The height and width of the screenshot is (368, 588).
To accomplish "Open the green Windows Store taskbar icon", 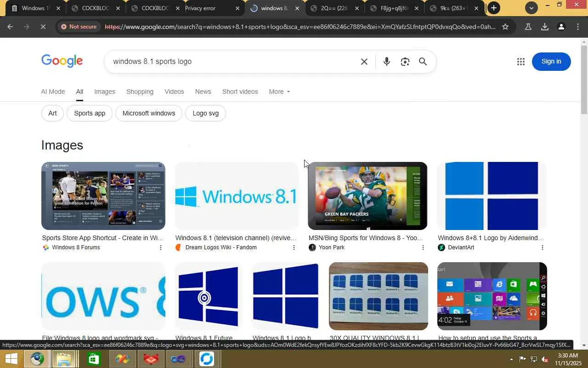I will 93,359.
